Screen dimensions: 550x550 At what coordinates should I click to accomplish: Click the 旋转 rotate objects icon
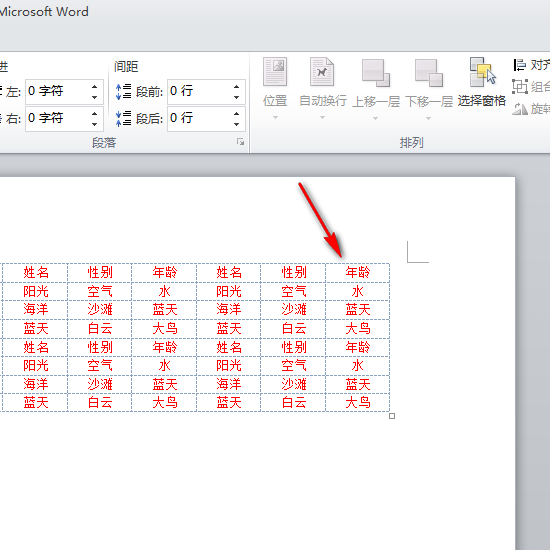[519, 109]
